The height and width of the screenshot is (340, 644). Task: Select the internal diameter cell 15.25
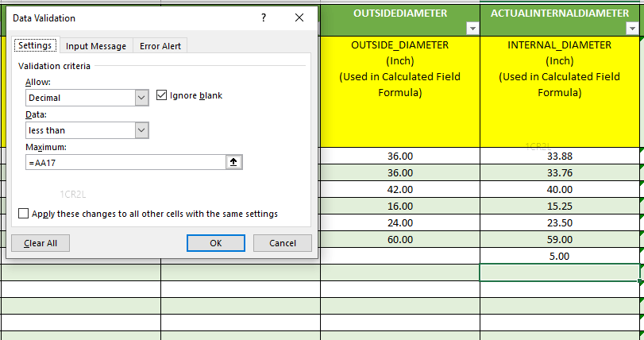[559, 206]
